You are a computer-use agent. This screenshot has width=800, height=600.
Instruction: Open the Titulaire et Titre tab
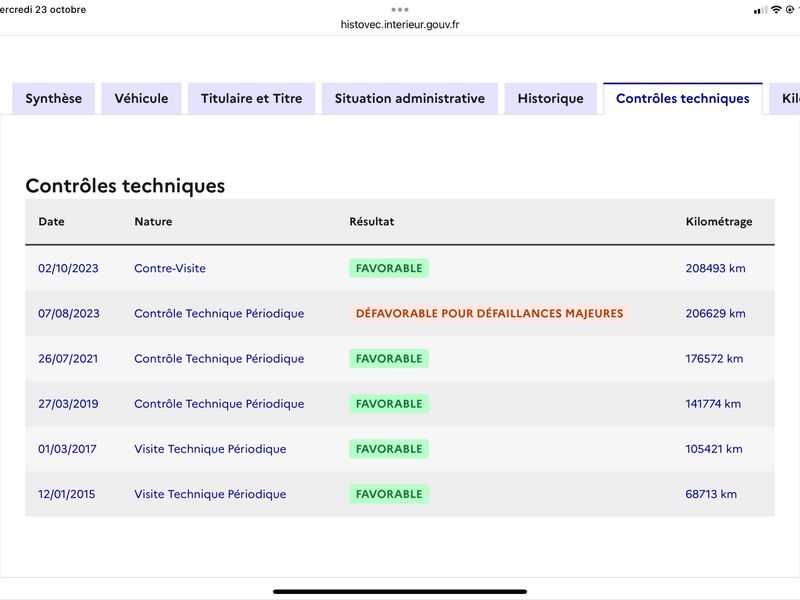click(x=252, y=98)
